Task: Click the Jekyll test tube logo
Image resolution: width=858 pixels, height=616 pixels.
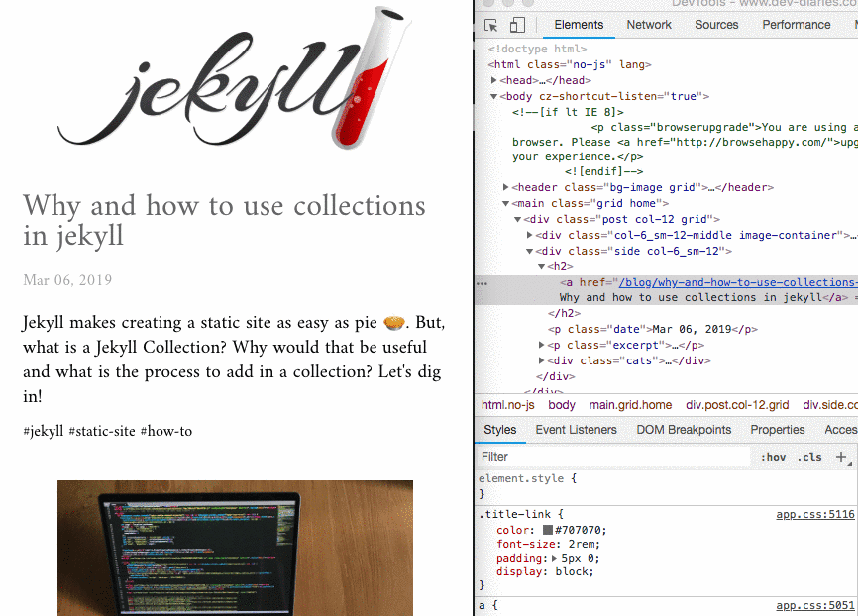Action: point(235,77)
